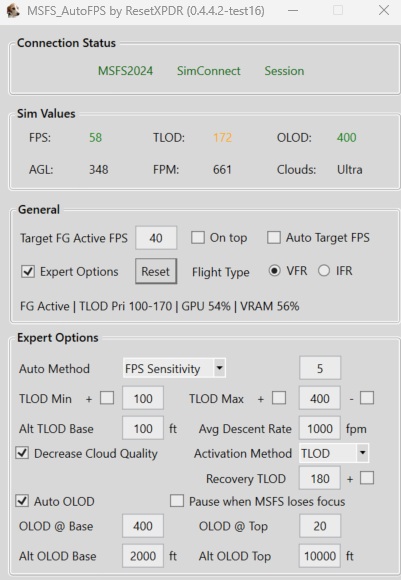Image resolution: width=401 pixels, height=580 pixels.
Task: Tick the Recovery TLOD plus checkbox
Action: 367,478
